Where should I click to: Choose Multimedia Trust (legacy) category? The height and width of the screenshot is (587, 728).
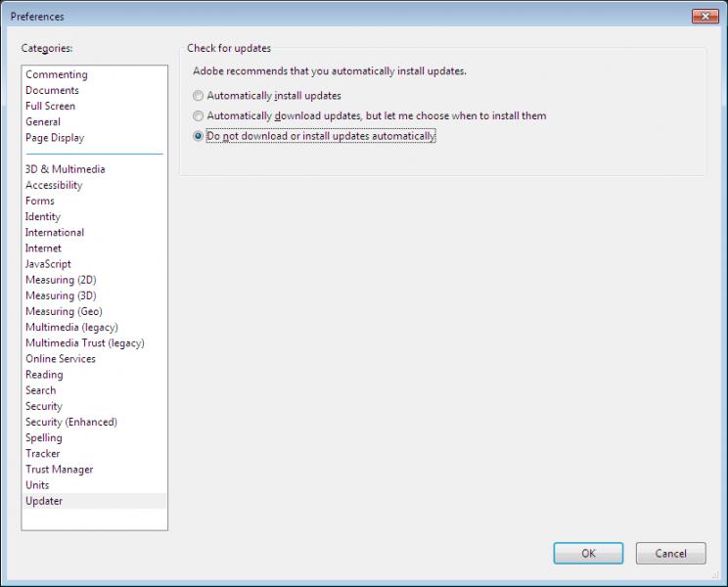point(84,343)
